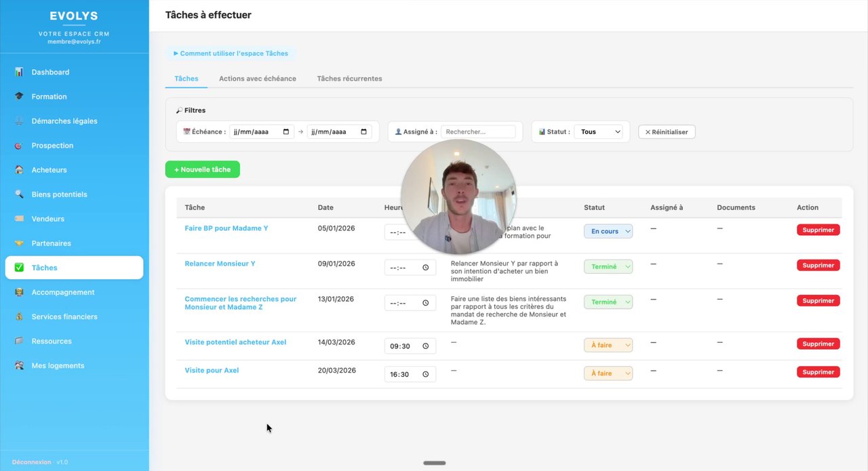Click the Accompagnement icon in sidebar

pyautogui.click(x=19, y=292)
